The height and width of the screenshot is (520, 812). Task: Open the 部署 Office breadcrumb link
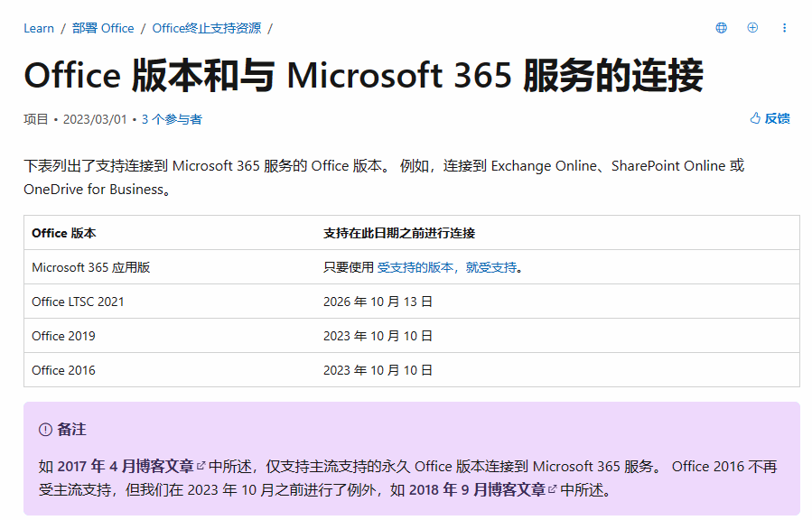pos(103,28)
